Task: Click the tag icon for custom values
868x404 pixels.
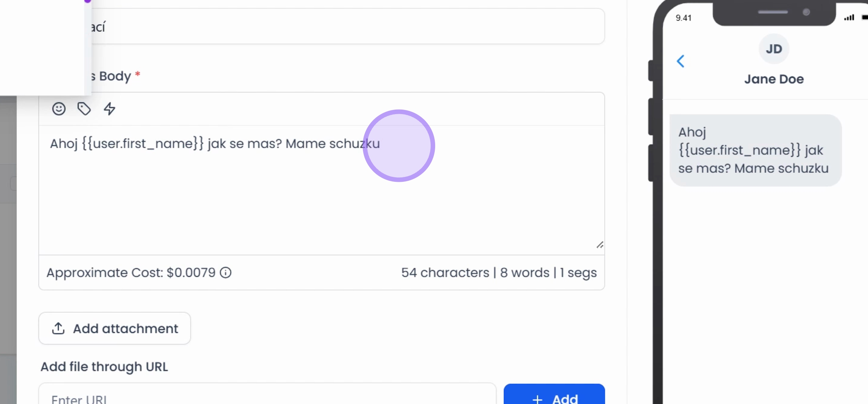Action: point(84,109)
